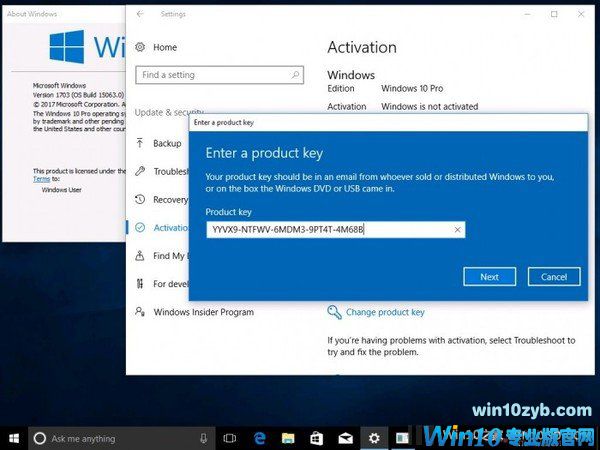Screen dimensions: 600x450
Task: Click the Cortana circle icon
Action: 39,439
